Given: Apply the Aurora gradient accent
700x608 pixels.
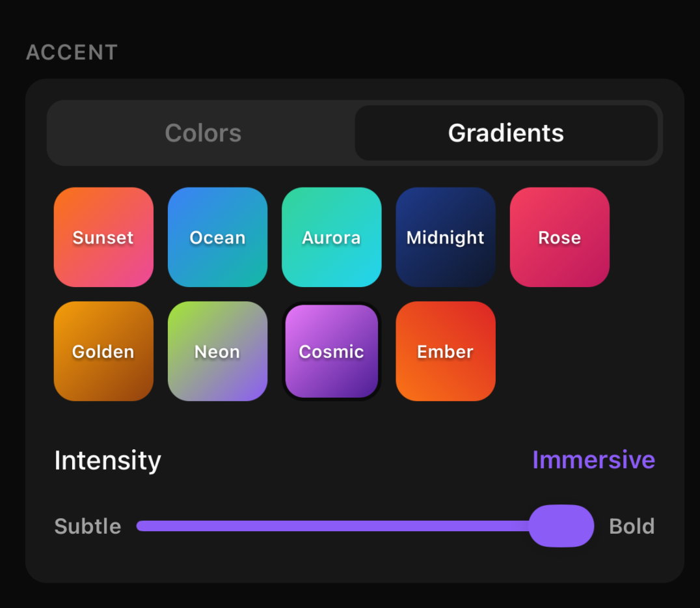Looking at the screenshot, I should (x=331, y=237).
